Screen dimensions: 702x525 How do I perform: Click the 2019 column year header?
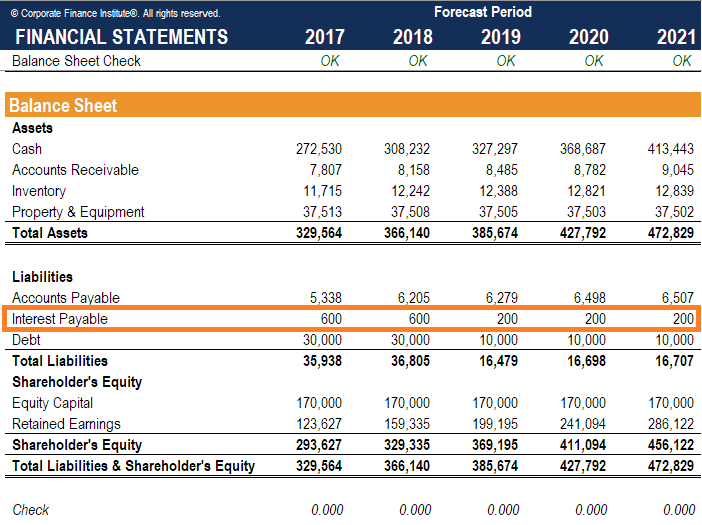(x=501, y=38)
